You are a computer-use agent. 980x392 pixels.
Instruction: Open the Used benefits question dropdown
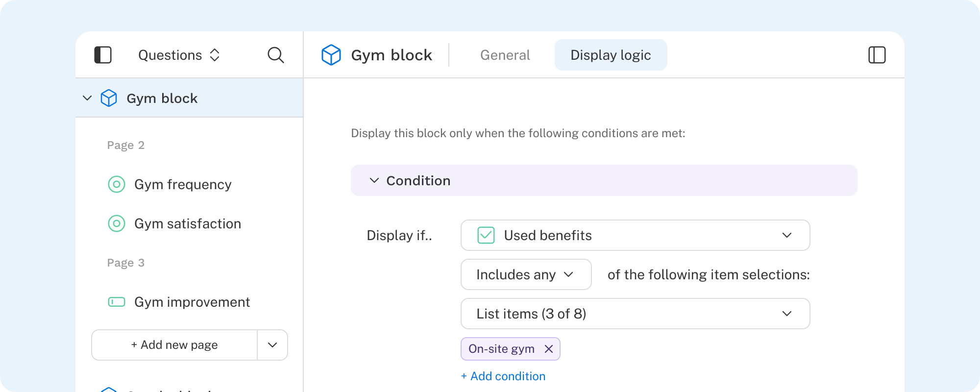786,235
